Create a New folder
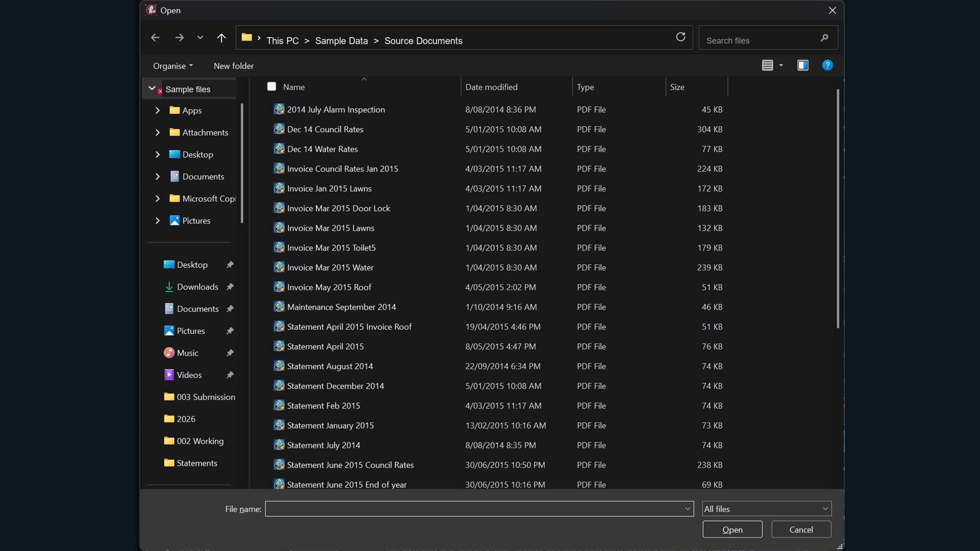980x551 pixels. click(x=233, y=66)
